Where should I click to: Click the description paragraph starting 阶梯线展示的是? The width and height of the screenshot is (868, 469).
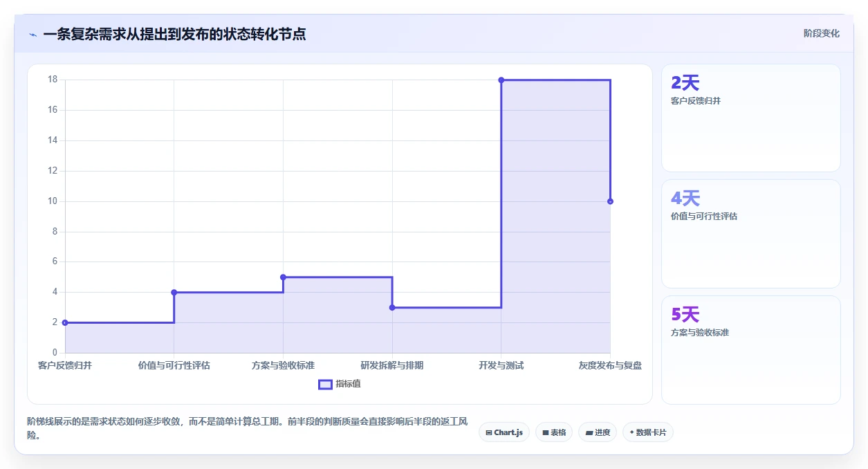pyautogui.click(x=248, y=428)
